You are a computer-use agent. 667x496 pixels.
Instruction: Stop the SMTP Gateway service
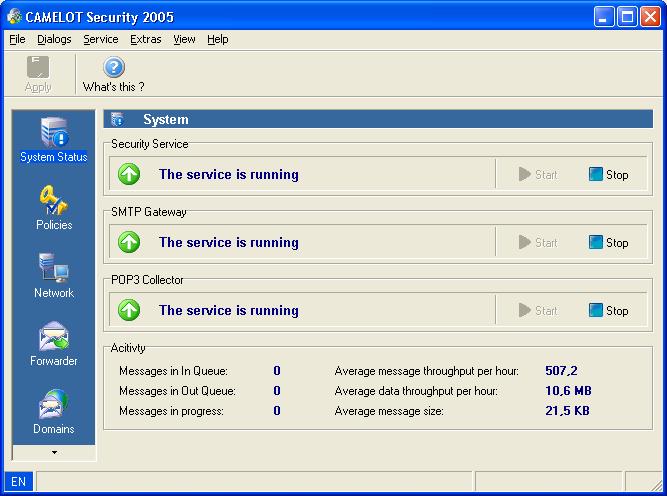[x=609, y=242]
